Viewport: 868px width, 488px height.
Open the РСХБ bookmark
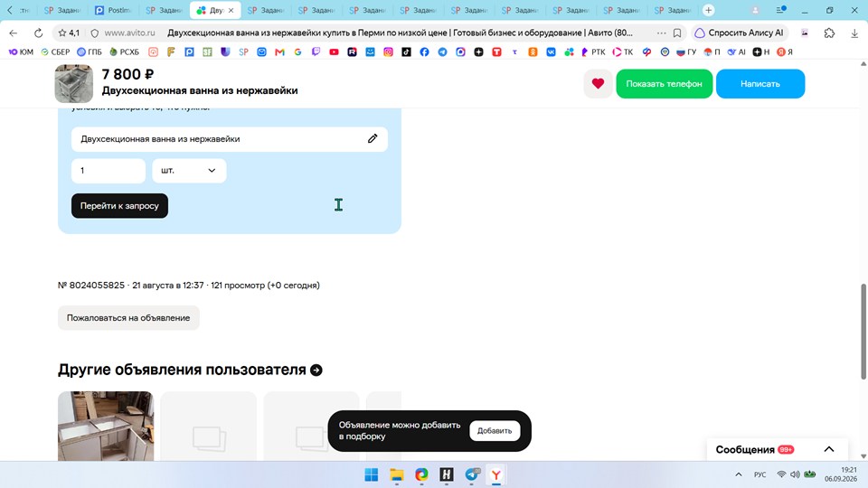click(125, 52)
